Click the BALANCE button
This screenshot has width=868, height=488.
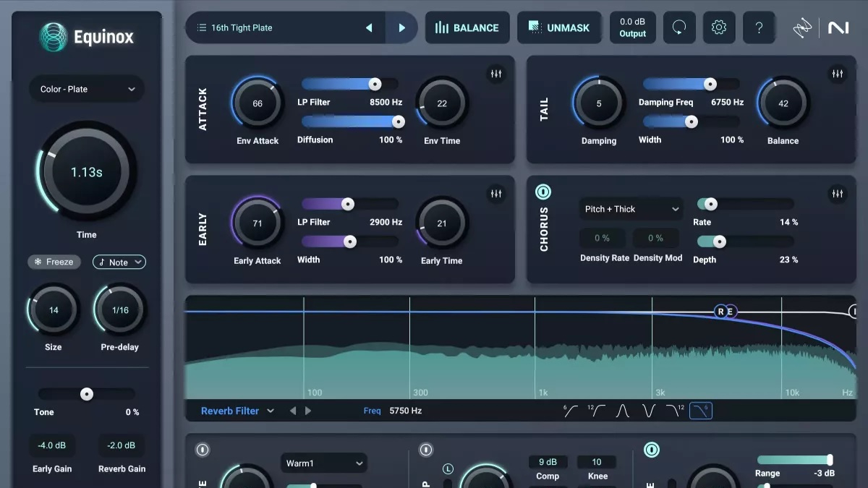pyautogui.click(x=467, y=27)
